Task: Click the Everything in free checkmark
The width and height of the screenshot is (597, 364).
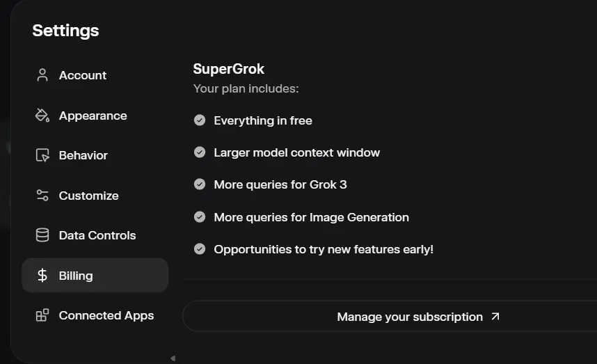Action: click(200, 120)
